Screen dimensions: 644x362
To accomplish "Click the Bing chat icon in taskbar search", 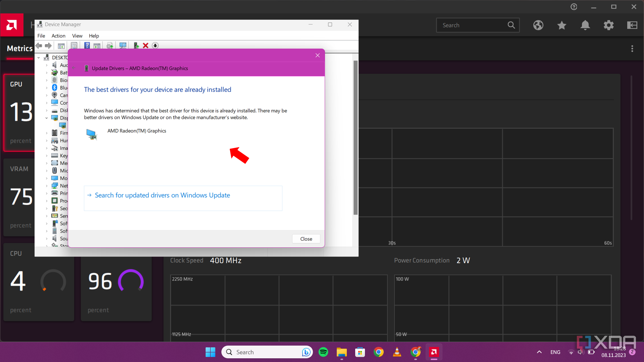I will (x=306, y=352).
